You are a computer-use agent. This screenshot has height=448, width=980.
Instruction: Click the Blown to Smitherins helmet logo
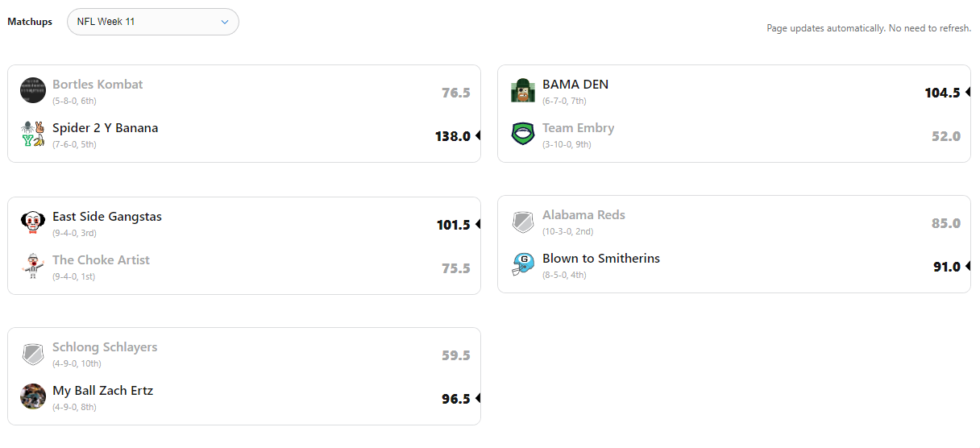pos(523,264)
